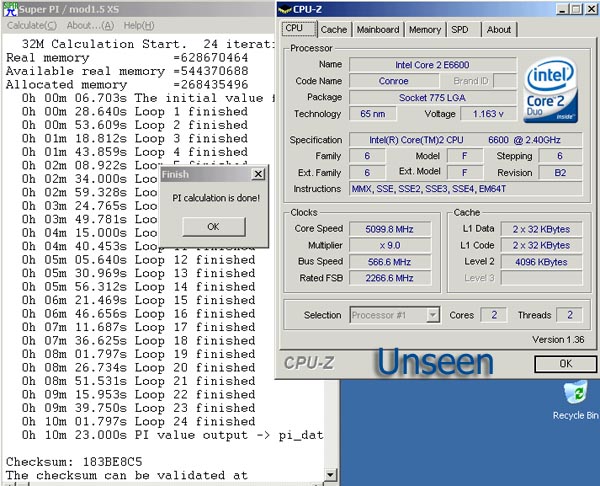
Task: Click the Technology value 65 nm
Action: [x=372, y=114]
